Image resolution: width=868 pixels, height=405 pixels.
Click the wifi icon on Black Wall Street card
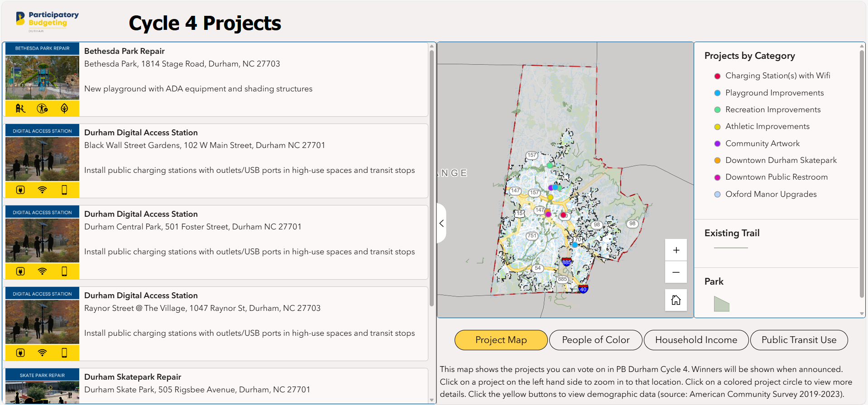(42, 190)
